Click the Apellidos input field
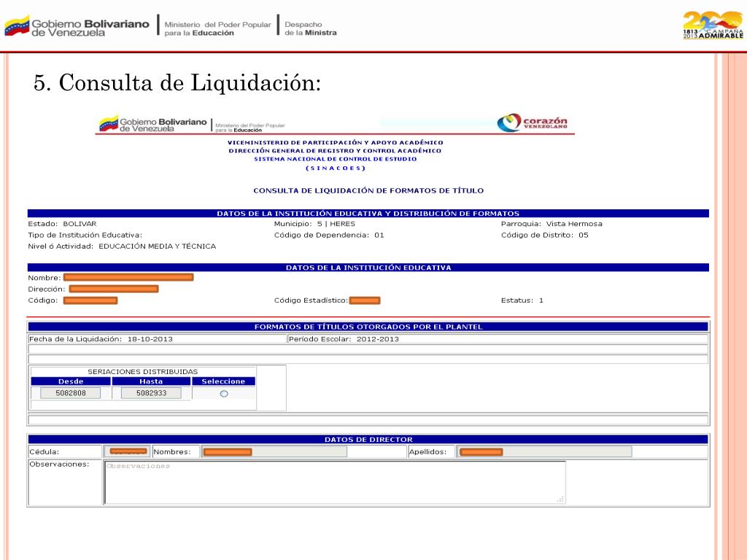Image resolution: width=747 pixels, height=560 pixels. click(x=544, y=451)
